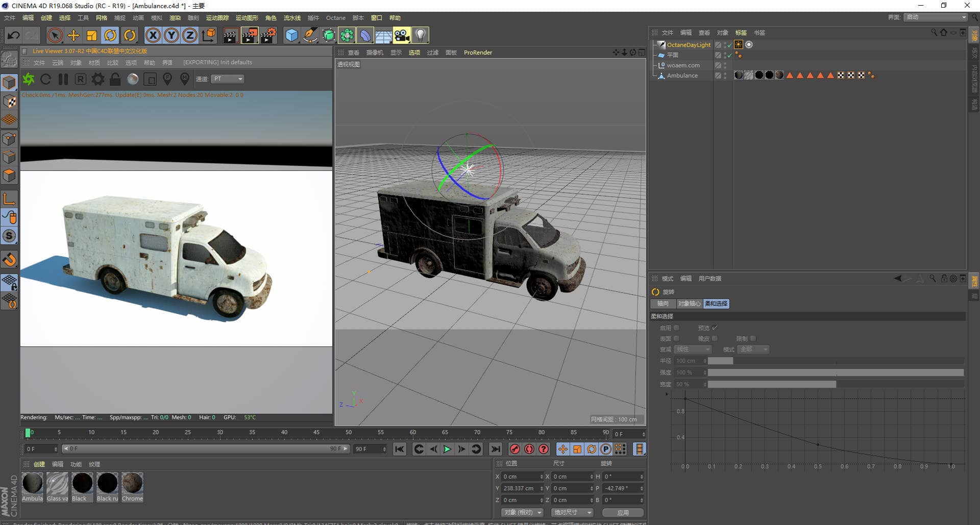Select the Scale tool in top toolbar

92,35
